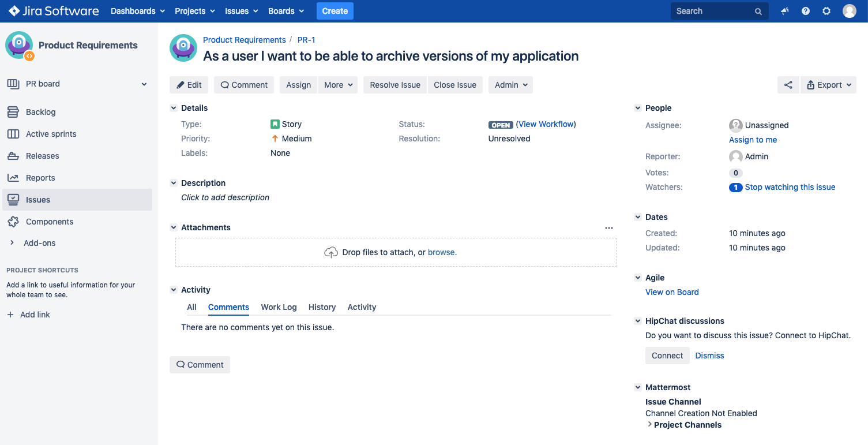Open the Export dropdown
The width and height of the screenshot is (868, 445).
[829, 85]
